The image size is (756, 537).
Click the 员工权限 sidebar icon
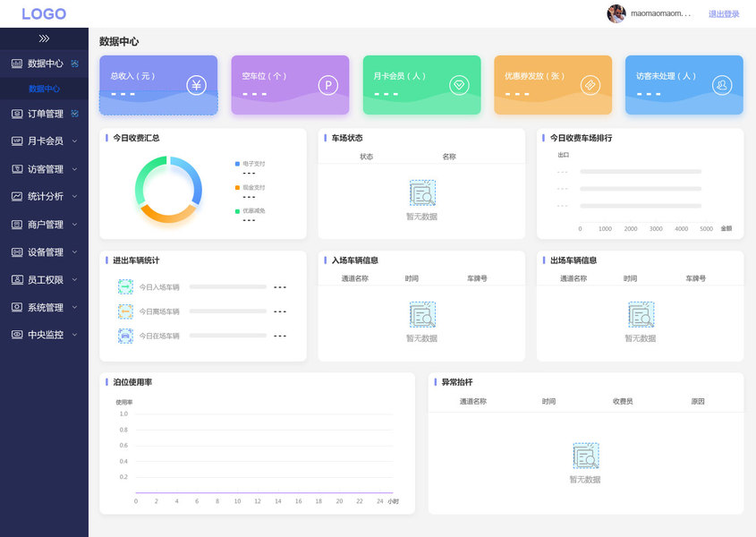(17, 279)
